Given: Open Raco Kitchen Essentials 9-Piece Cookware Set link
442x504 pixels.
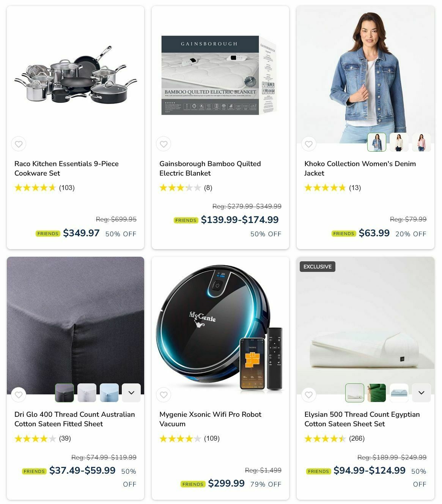Looking at the screenshot, I should tap(66, 168).
